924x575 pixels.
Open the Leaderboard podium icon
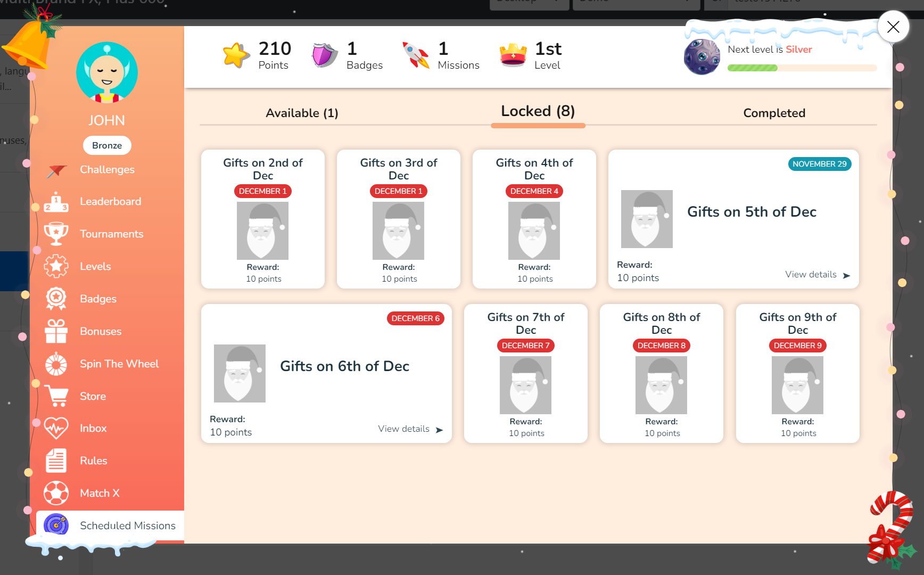[x=56, y=202]
